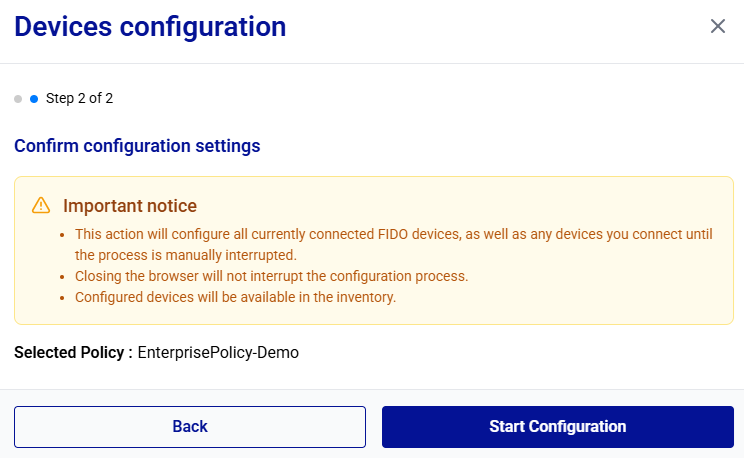Click the bullet before 'This action will configure'
The image size is (744, 458).
click(63, 235)
